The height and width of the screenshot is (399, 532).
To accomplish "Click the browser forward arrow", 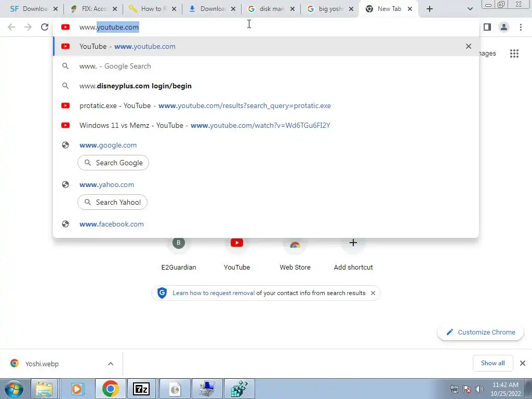I will click(28, 27).
